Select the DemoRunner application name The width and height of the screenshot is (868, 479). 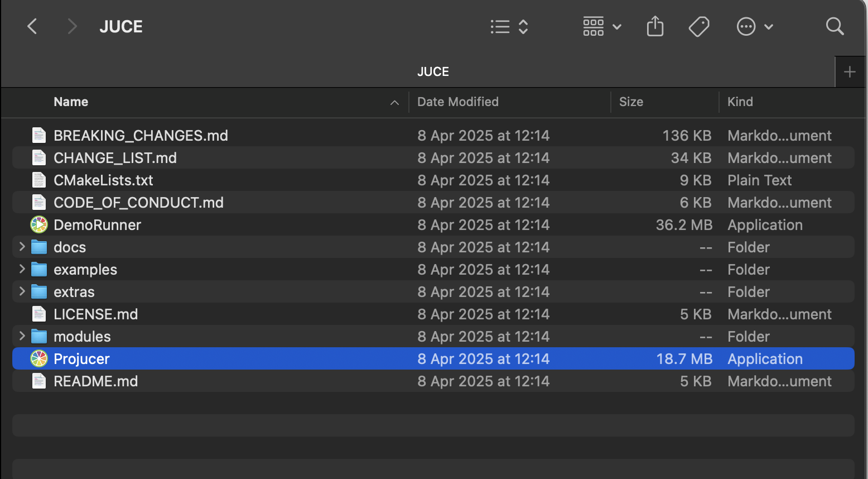pos(97,225)
